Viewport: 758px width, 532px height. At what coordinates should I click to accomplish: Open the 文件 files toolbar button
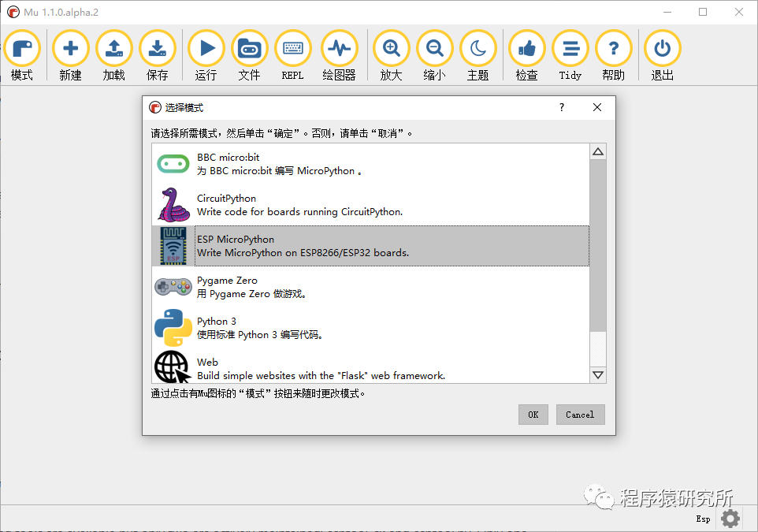point(250,56)
